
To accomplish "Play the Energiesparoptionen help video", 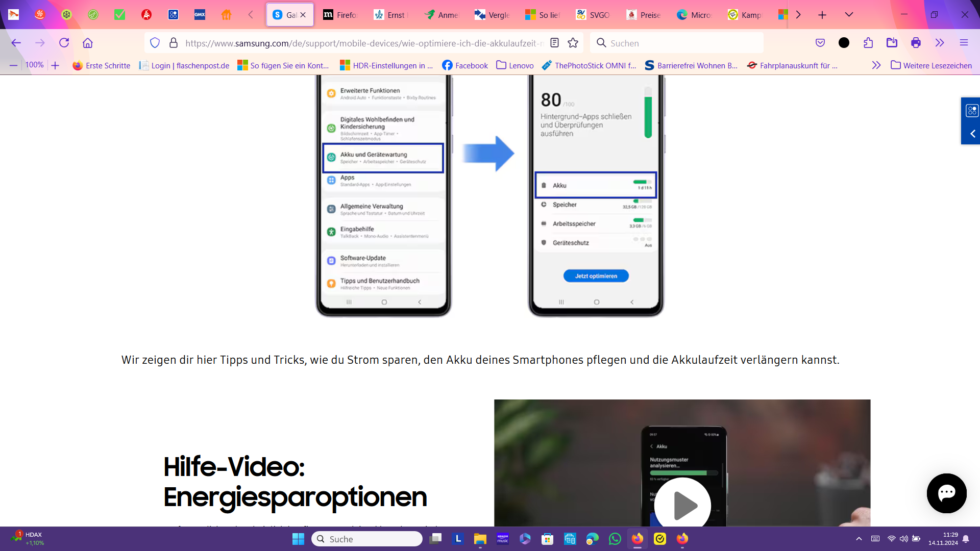I will point(682,505).
